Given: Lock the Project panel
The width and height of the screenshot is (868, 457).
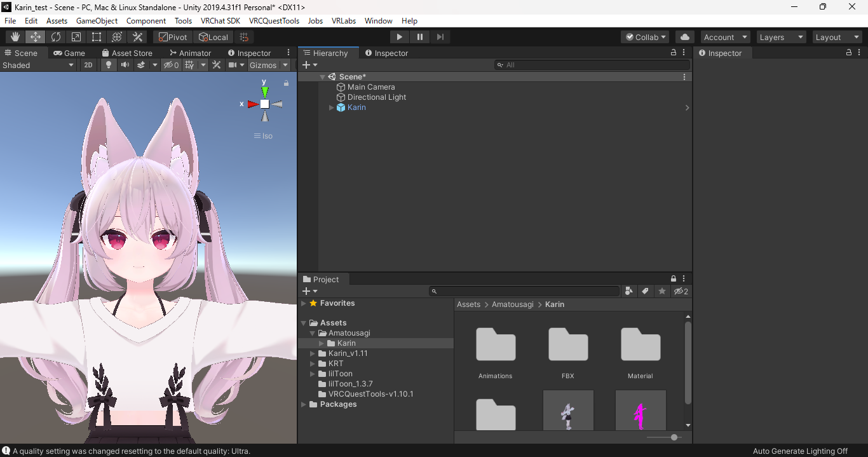Looking at the screenshot, I should (674, 279).
